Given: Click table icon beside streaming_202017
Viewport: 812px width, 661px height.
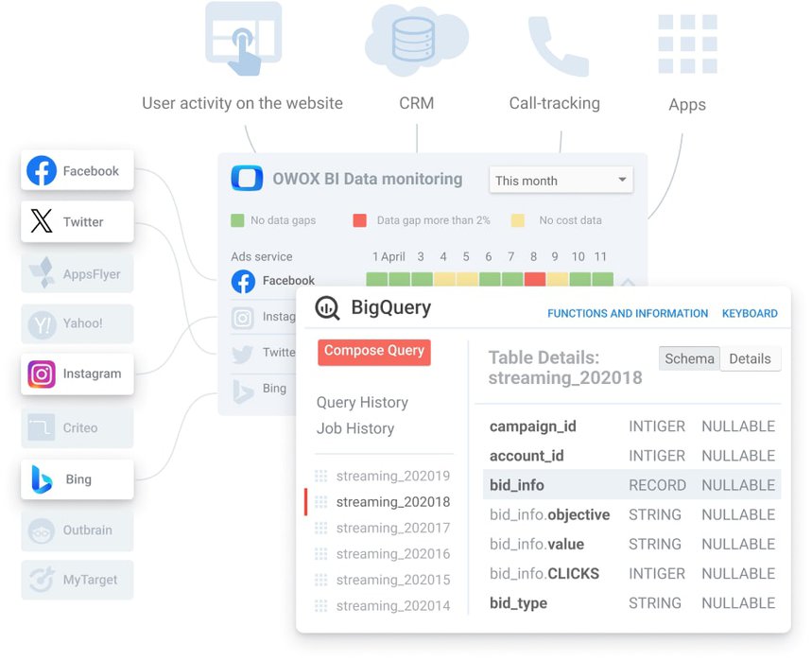Looking at the screenshot, I should 321,528.
